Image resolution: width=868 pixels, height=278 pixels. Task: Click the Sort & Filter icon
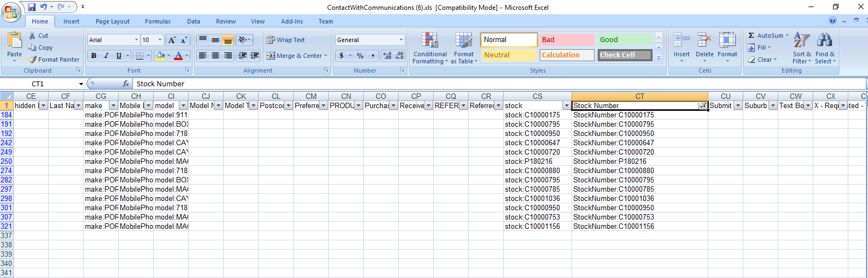(802, 40)
